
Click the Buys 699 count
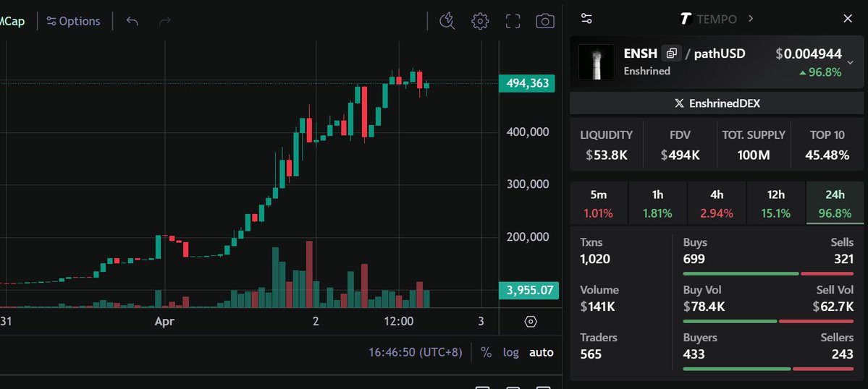(x=694, y=259)
